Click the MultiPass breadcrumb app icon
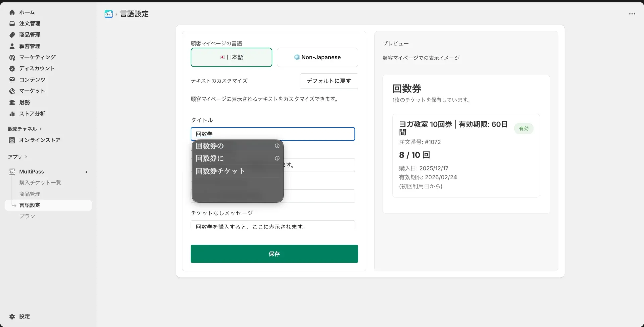Viewport: 644px width, 327px height. click(x=109, y=14)
